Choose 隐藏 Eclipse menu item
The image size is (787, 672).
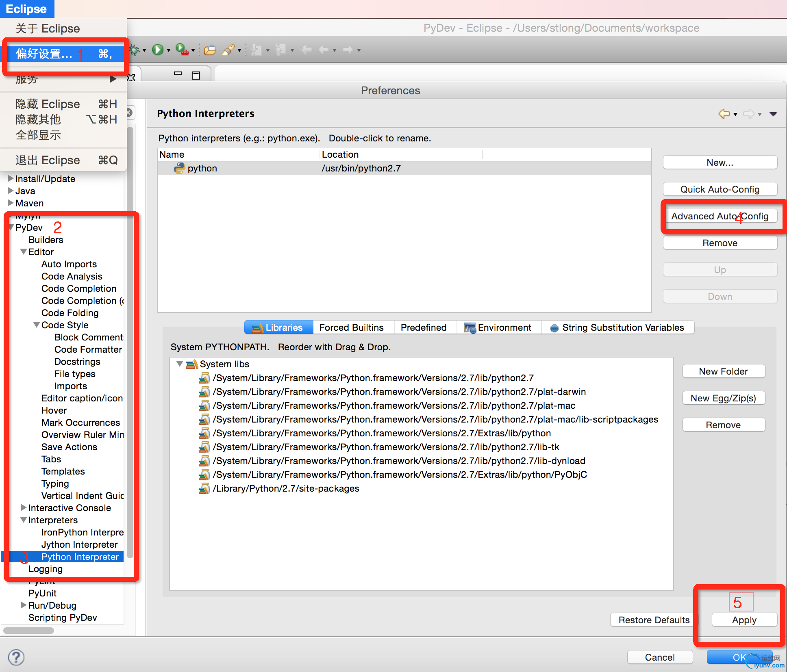coord(63,104)
